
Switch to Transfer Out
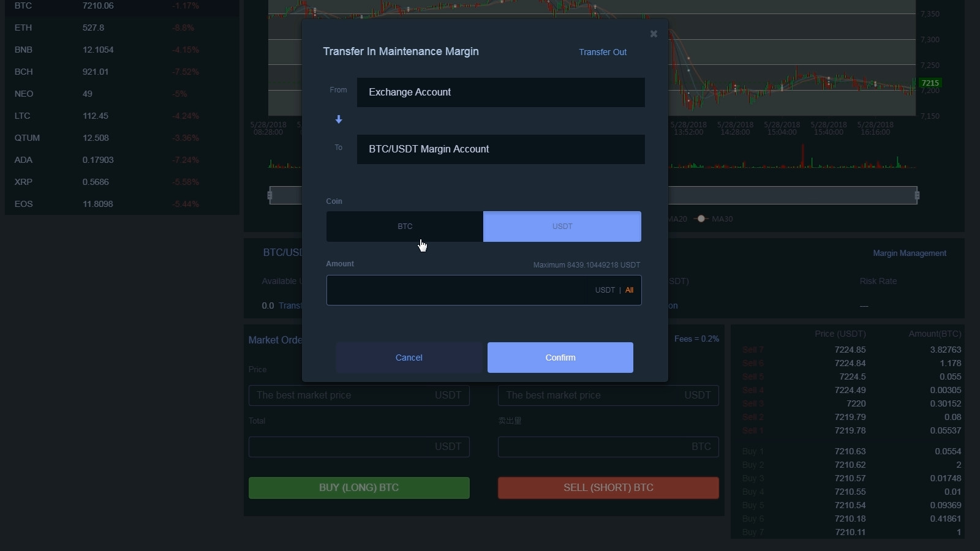(602, 52)
